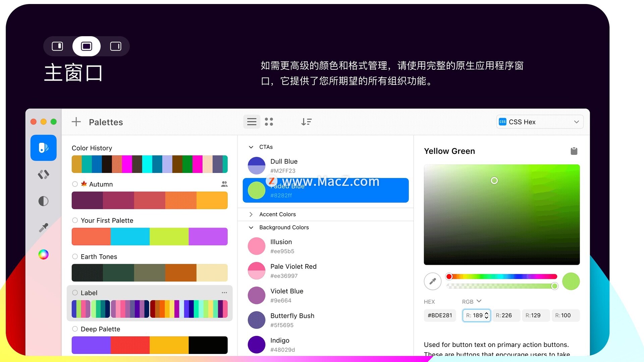Switch to list view layout
Screen dimensions: 644x362
252,122
